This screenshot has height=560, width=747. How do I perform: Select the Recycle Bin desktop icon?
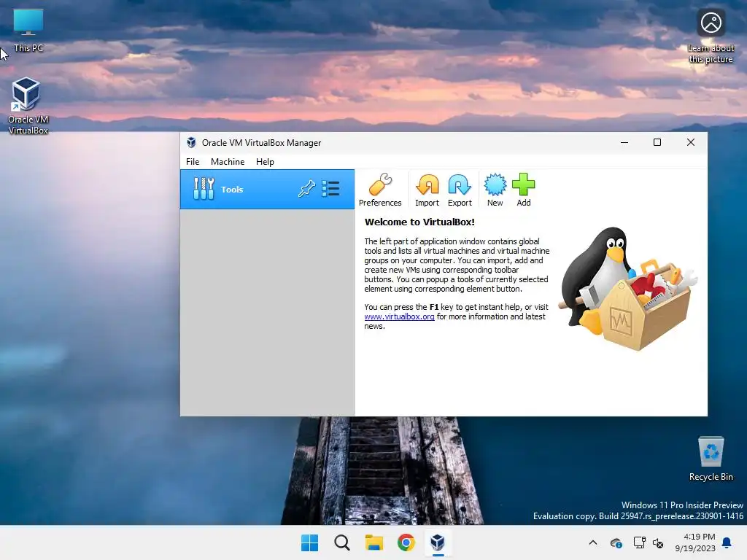pos(711,459)
